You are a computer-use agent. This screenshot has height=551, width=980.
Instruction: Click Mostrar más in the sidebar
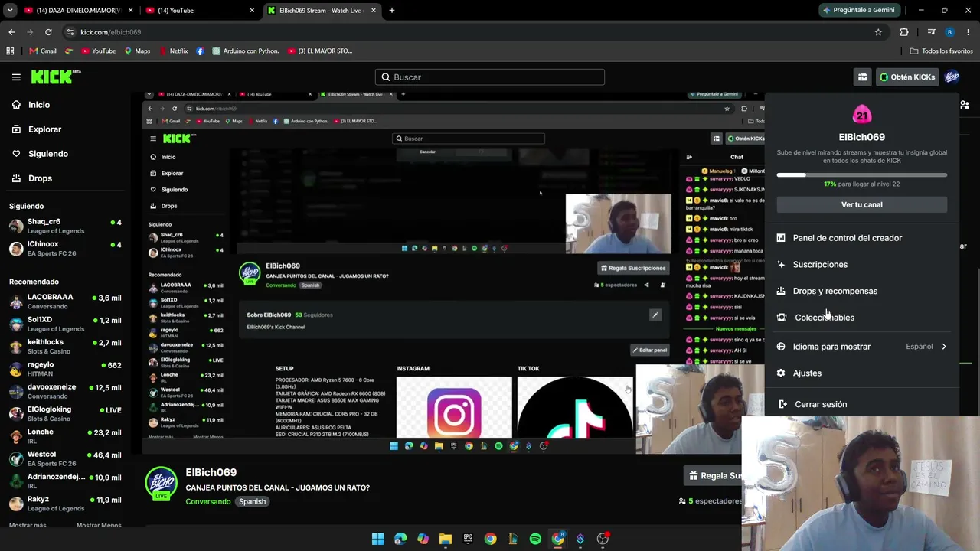28,526
